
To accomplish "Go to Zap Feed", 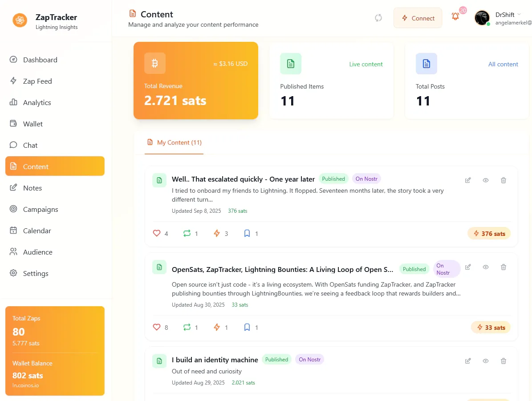I will 55,81.
